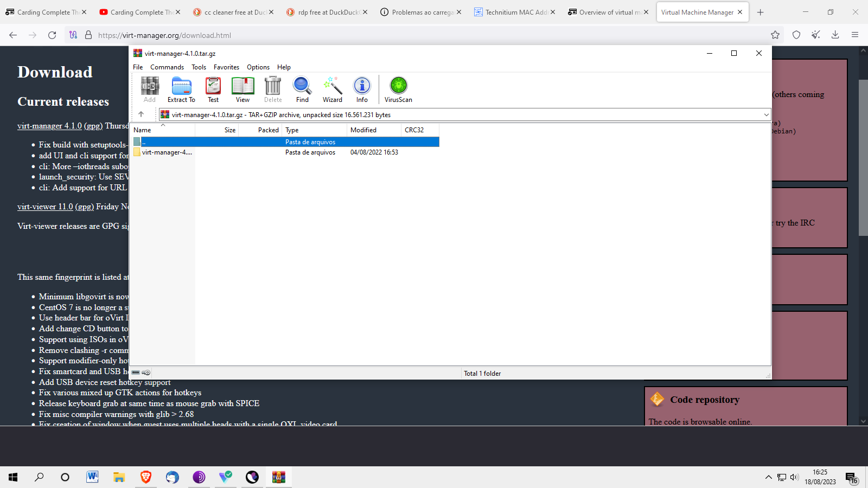The width and height of the screenshot is (868, 488).
Task: Follow the virt-viewer 11.0 link
Action: 45,207
